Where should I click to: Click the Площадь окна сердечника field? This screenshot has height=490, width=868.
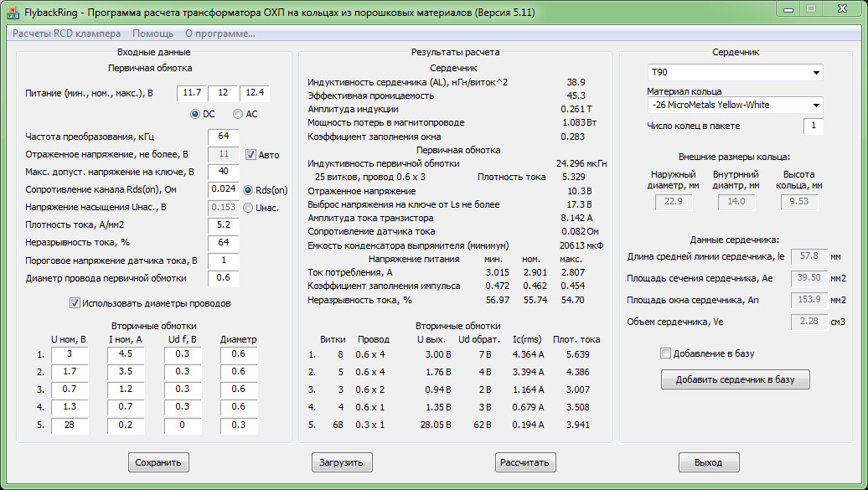(809, 300)
